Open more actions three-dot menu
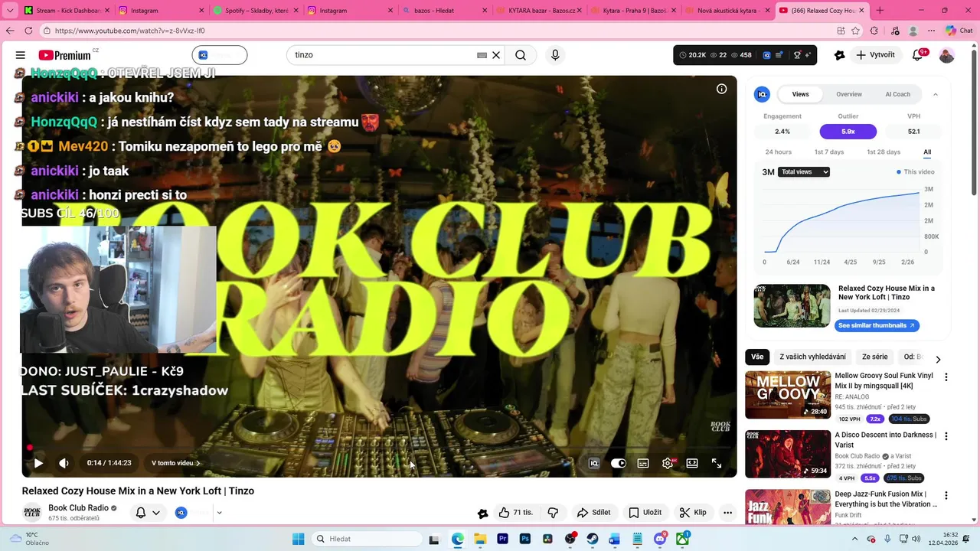This screenshot has width=980, height=551. pyautogui.click(x=727, y=513)
